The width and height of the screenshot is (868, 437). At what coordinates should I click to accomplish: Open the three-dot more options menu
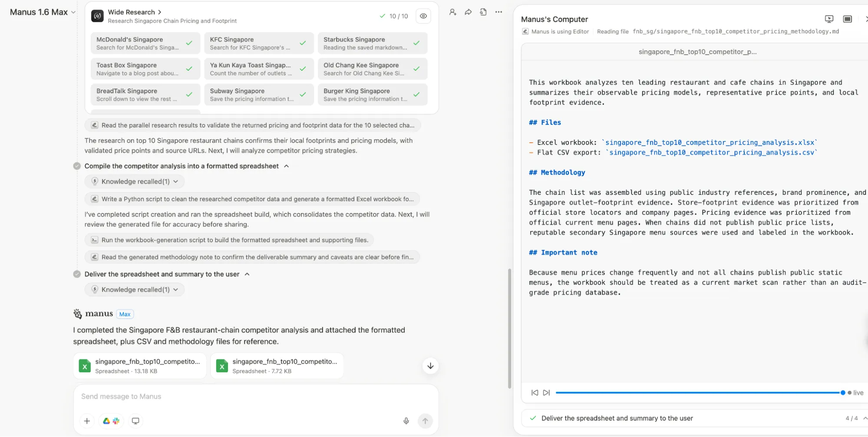(x=498, y=12)
